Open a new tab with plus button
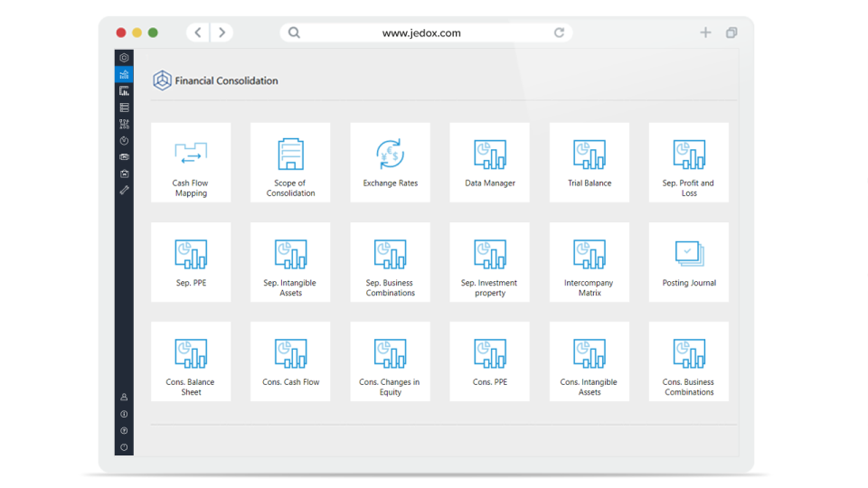 pos(705,33)
